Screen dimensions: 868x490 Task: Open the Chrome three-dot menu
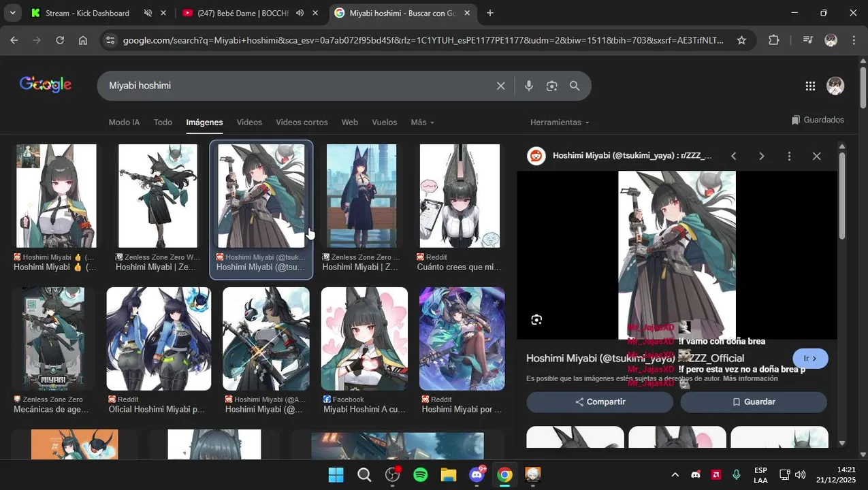pos(854,40)
